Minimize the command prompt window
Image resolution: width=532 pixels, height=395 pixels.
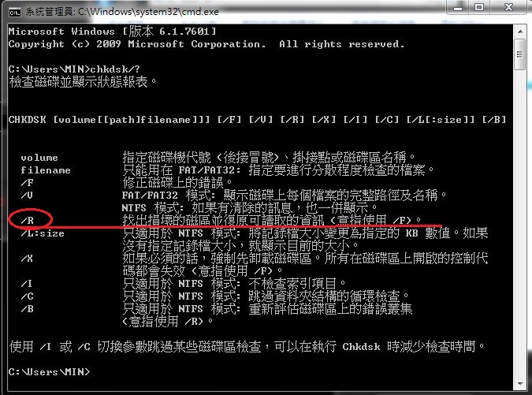click(x=458, y=7)
